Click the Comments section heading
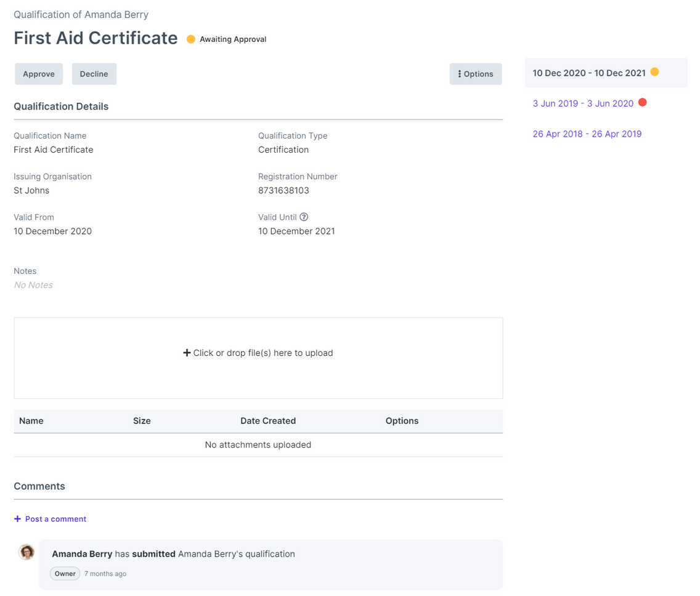This screenshot has height=596, width=700. point(39,486)
